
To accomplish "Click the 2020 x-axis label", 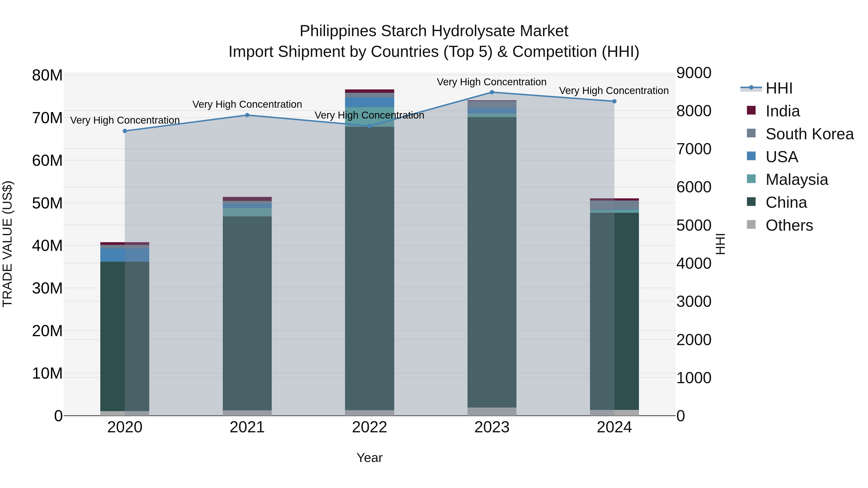I will click(125, 427).
